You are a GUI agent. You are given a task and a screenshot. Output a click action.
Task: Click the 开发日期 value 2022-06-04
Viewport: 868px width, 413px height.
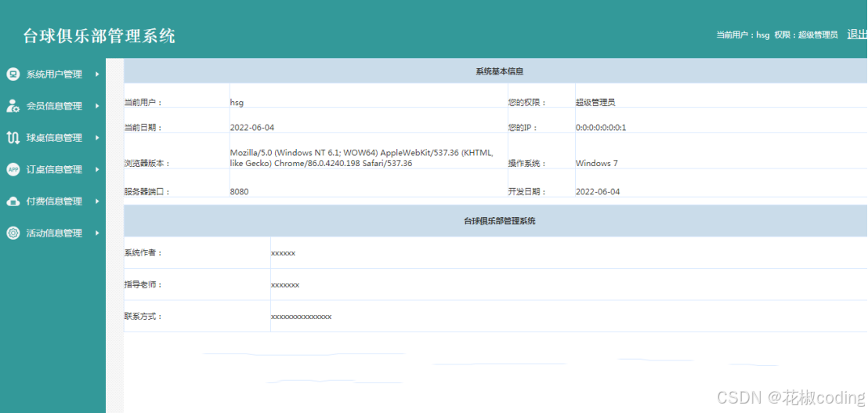click(x=598, y=191)
